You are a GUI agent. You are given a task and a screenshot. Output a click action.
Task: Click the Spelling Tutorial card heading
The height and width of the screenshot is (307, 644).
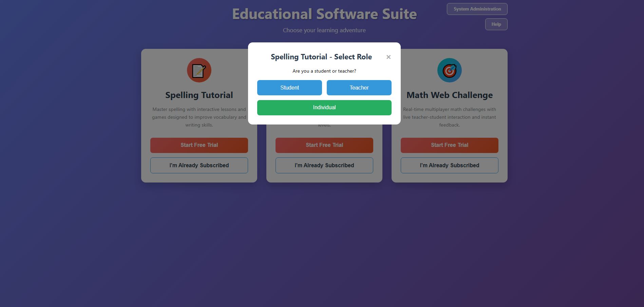[199, 95]
